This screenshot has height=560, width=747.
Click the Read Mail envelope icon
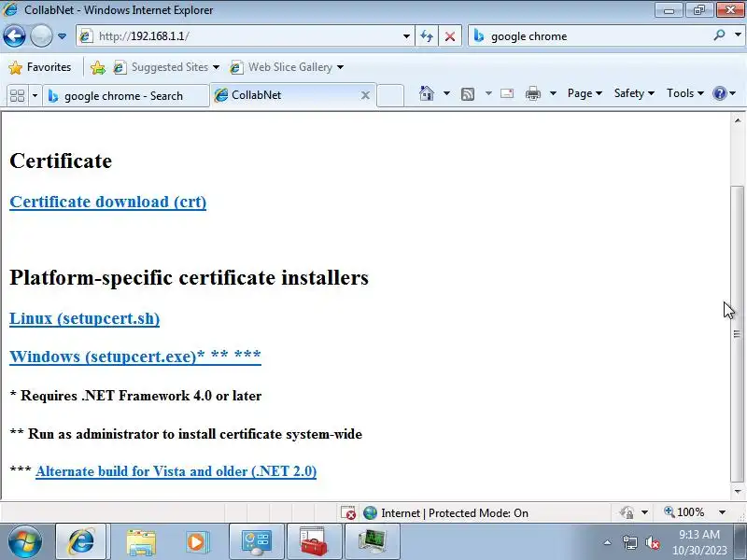tap(507, 93)
